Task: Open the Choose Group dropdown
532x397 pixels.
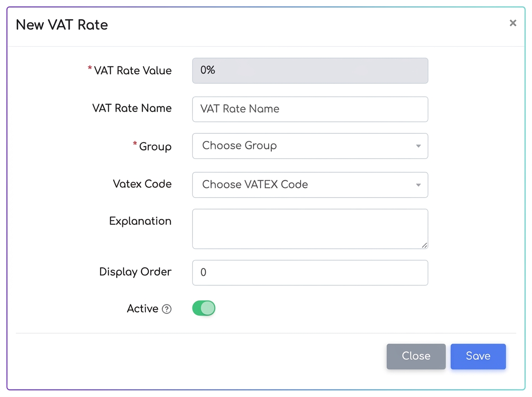Action: [310, 146]
